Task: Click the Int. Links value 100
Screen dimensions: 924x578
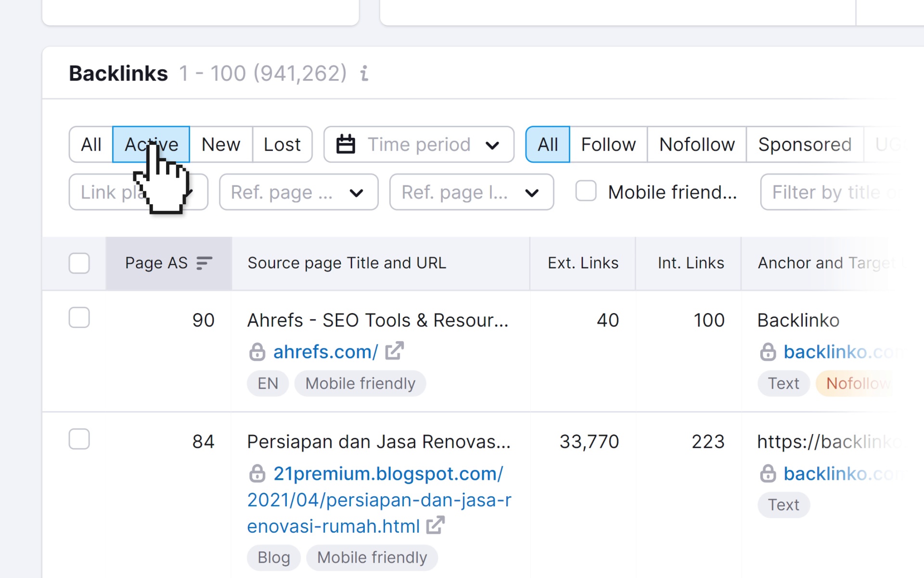Action: pyautogui.click(x=709, y=320)
